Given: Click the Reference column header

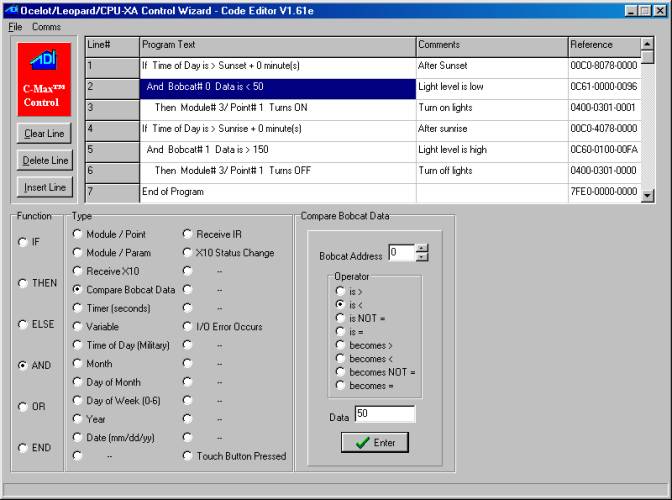Looking at the screenshot, I should coord(605,47).
